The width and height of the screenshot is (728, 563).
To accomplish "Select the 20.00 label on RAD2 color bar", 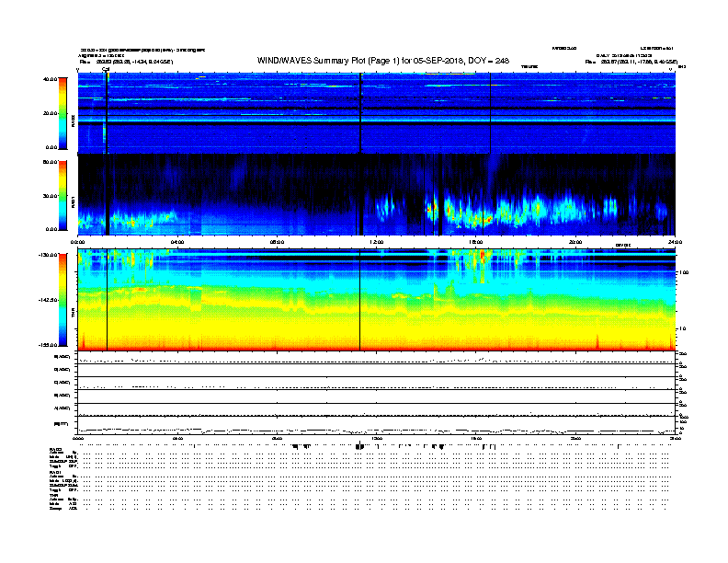I will 50,113.
